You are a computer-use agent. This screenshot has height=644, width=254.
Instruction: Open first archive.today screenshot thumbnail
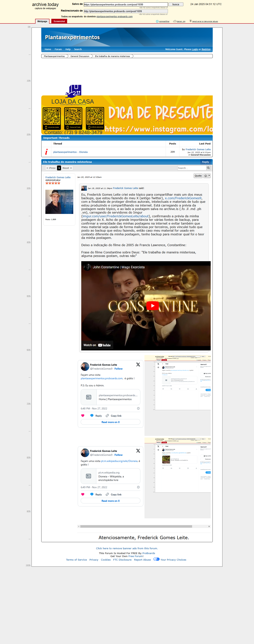pyautogui.click(x=178, y=395)
